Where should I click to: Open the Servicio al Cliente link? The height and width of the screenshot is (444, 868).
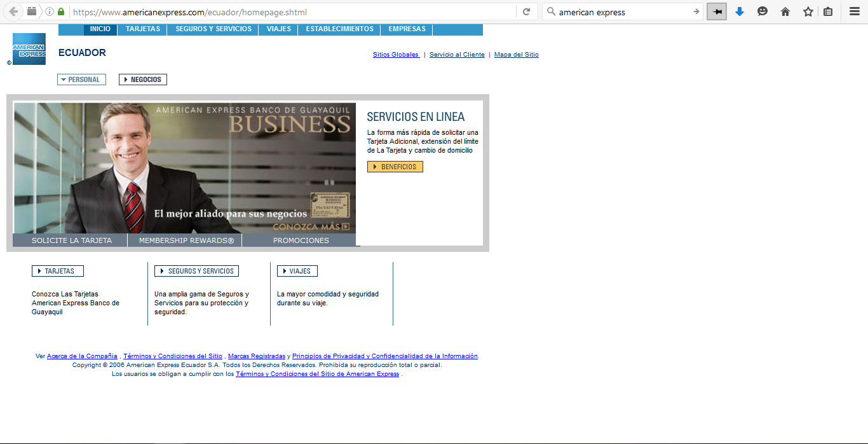(457, 55)
